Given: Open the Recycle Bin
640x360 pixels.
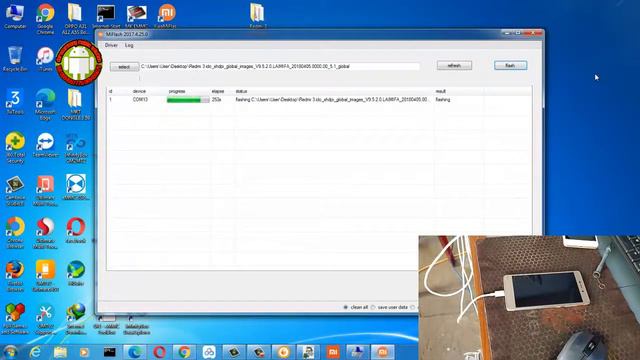Looking at the screenshot, I should click(x=15, y=59).
